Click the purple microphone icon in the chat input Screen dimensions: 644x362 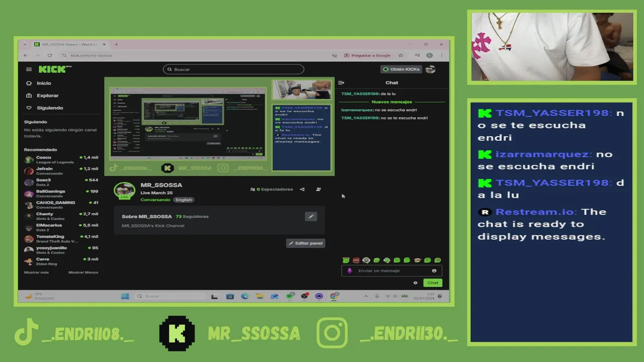pyautogui.click(x=350, y=271)
